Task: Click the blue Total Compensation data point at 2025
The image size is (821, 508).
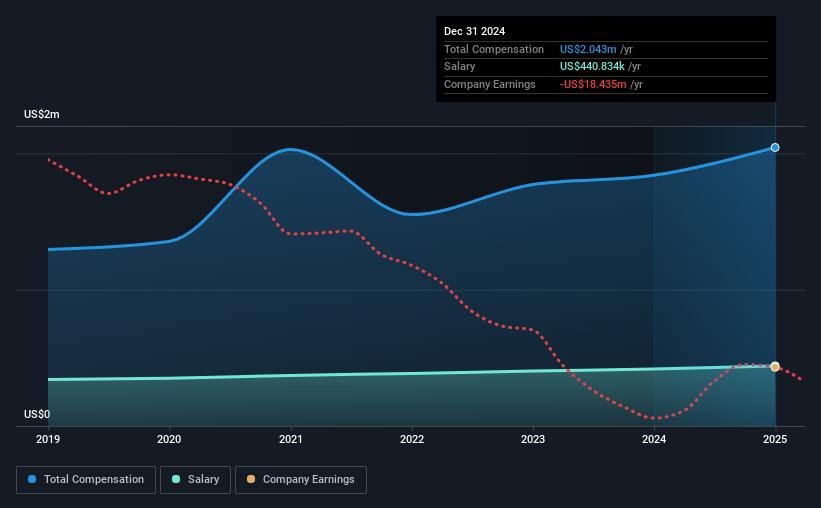Action: point(775,148)
